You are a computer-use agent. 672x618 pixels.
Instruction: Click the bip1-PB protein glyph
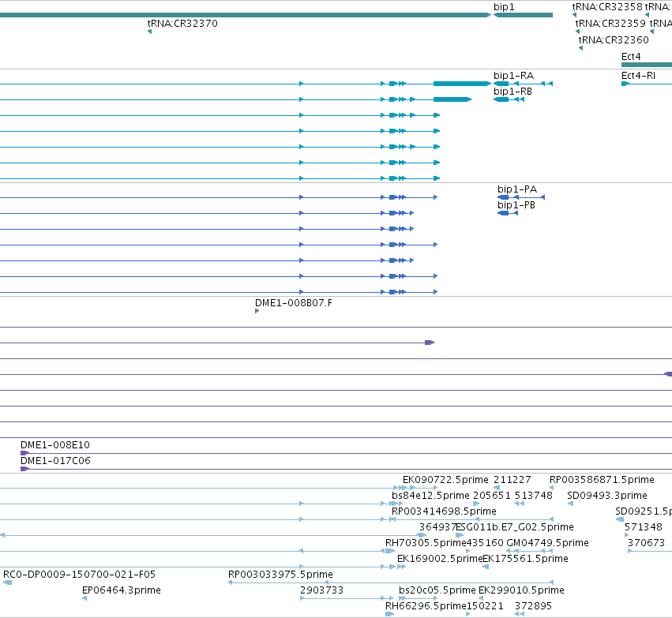coord(508,213)
